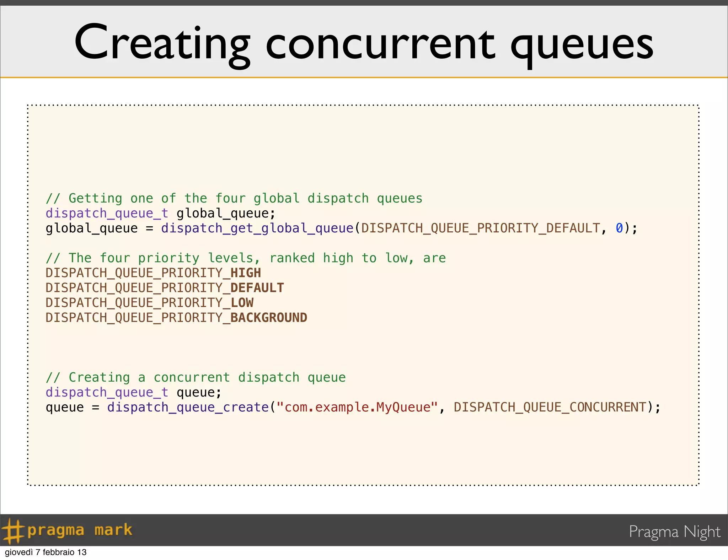Image resolution: width=728 pixels, height=560 pixels.
Task: Click the DISPATCH_QUEUE_PRIORITY_LOW constant
Action: (x=149, y=303)
